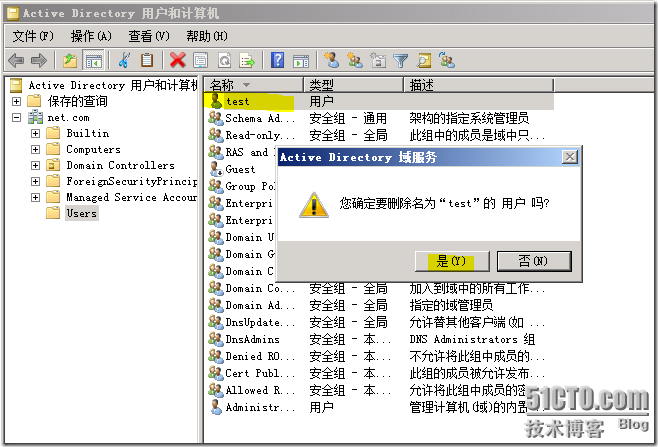Toggle the console tree pane icon
This screenshot has width=658, height=447.
93,60
